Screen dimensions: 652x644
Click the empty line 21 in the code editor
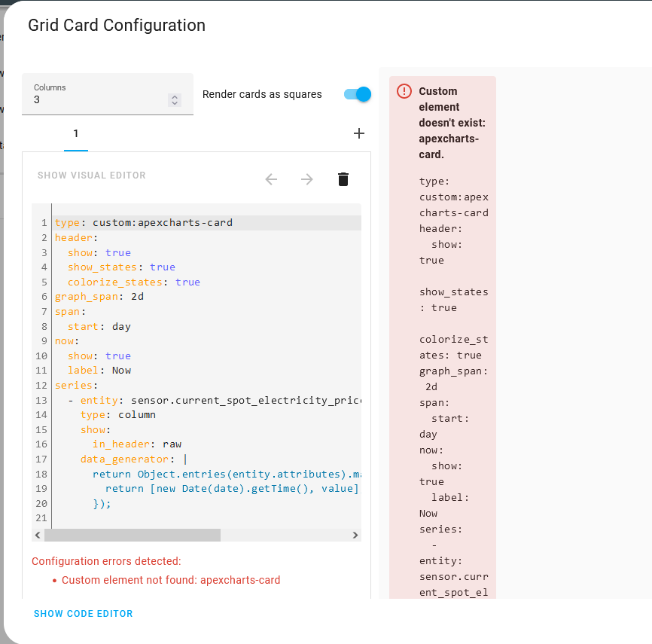coord(208,518)
